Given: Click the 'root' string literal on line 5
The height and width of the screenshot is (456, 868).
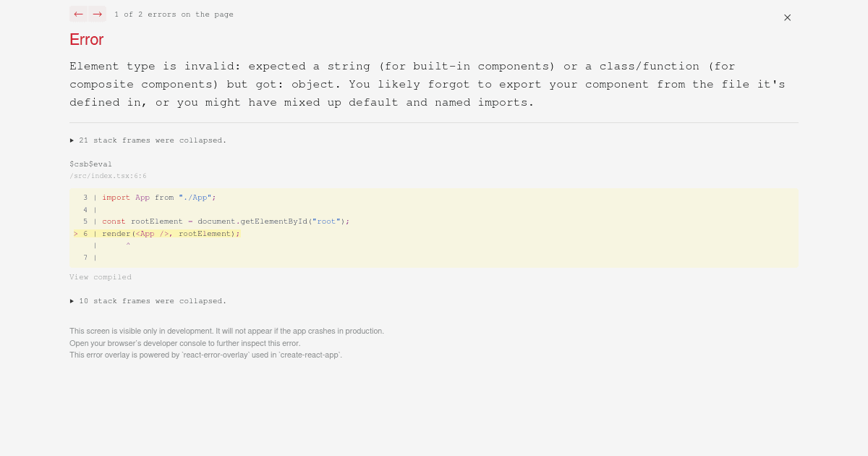Looking at the screenshot, I should point(326,221).
